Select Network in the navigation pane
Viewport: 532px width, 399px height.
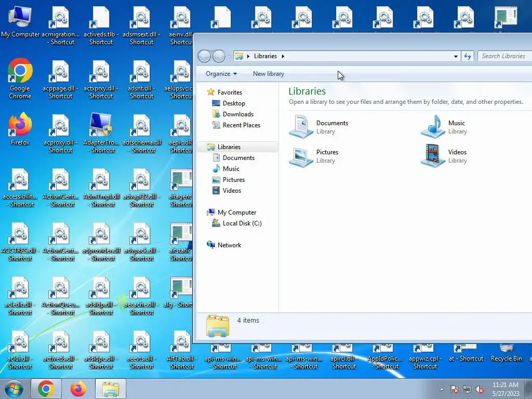224,245
